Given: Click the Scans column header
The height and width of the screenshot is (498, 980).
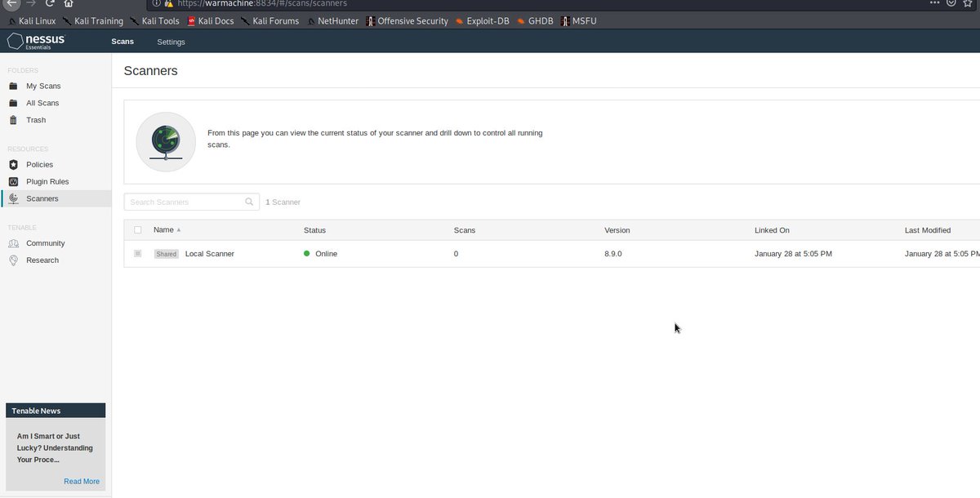Looking at the screenshot, I should [465, 230].
